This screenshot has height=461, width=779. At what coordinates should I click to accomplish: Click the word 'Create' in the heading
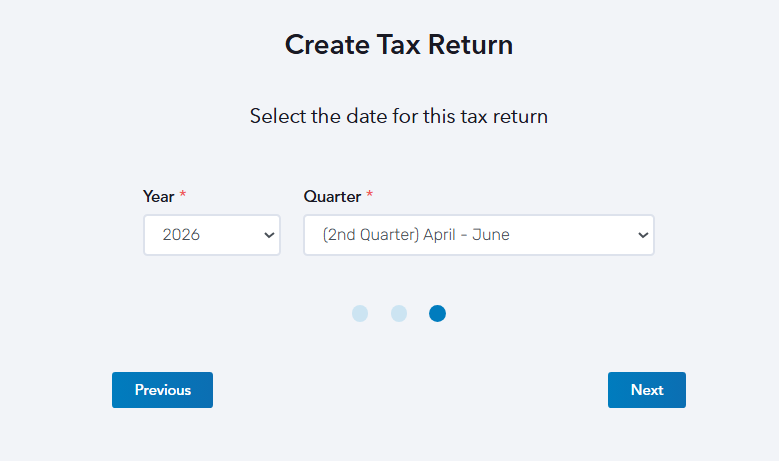click(323, 45)
